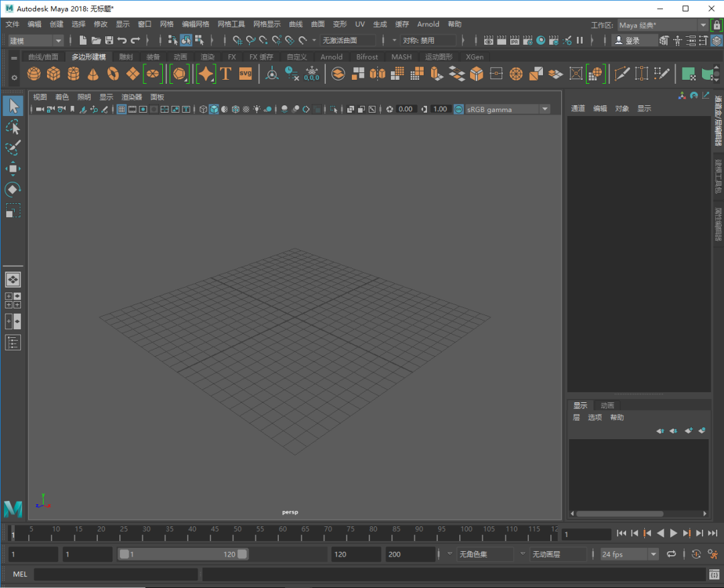
Task: Toggle the viewport grid display button
Action: coord(121,109)
